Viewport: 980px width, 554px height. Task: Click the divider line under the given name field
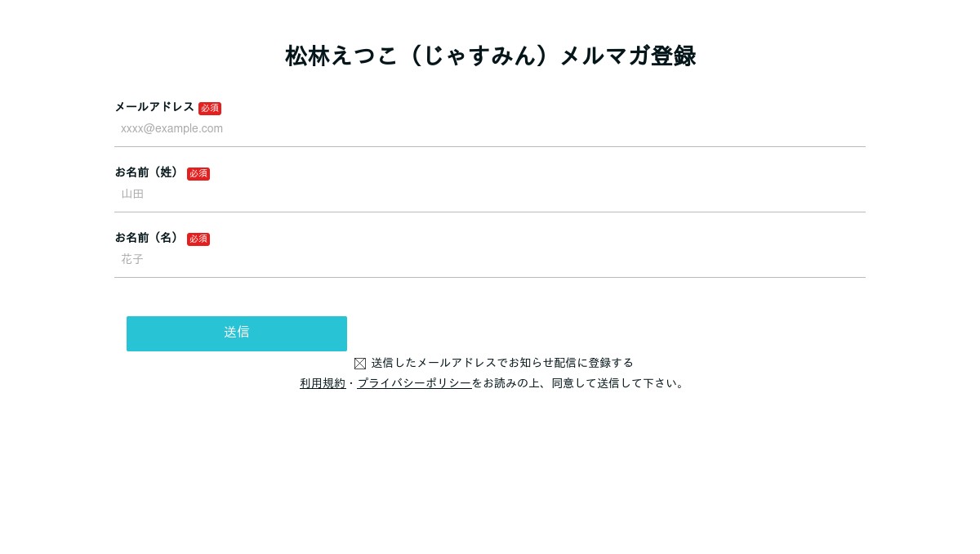click(x=490, y=278)
